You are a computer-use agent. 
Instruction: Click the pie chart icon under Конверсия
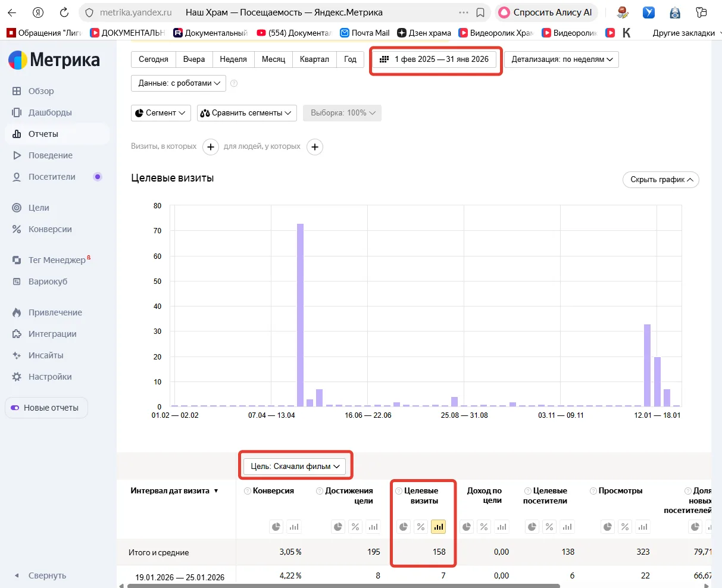[276, 527]
